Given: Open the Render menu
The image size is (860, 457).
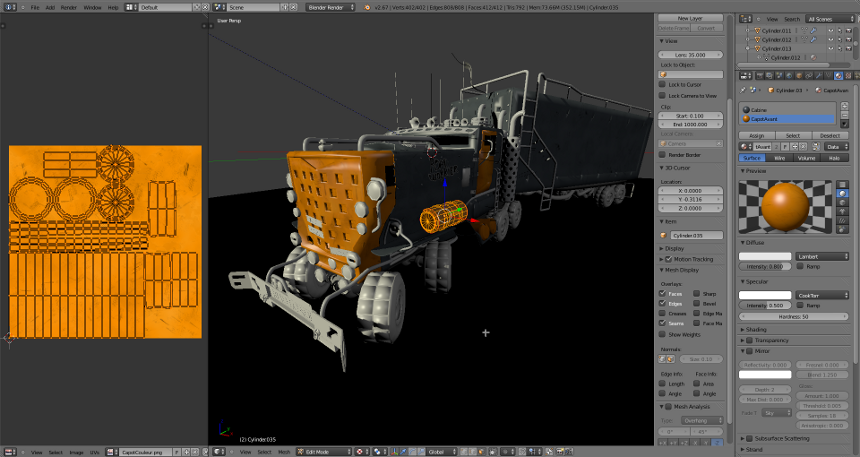Looking at the screenshot, I should tap(68, 7).
